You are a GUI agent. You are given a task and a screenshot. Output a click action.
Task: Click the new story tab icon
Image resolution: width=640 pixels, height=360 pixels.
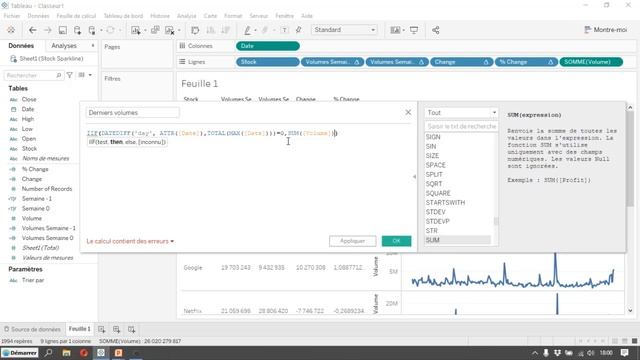(131, 329)
